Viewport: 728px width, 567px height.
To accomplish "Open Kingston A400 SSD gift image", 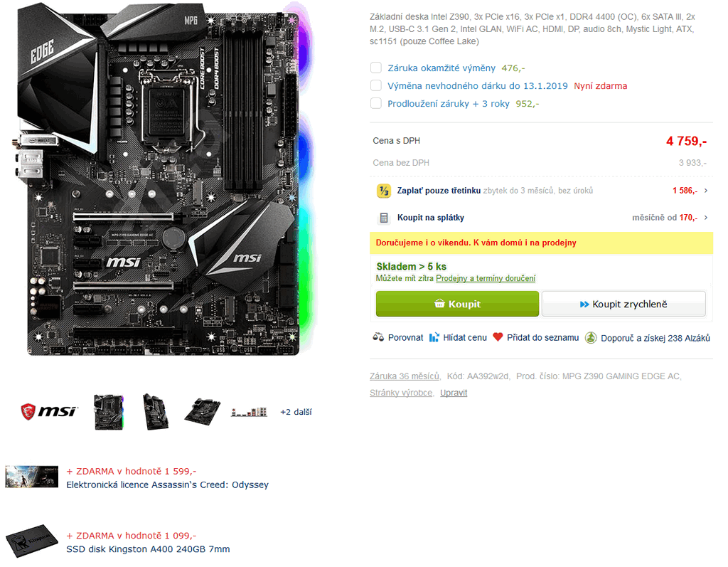I will coord(31,541).
